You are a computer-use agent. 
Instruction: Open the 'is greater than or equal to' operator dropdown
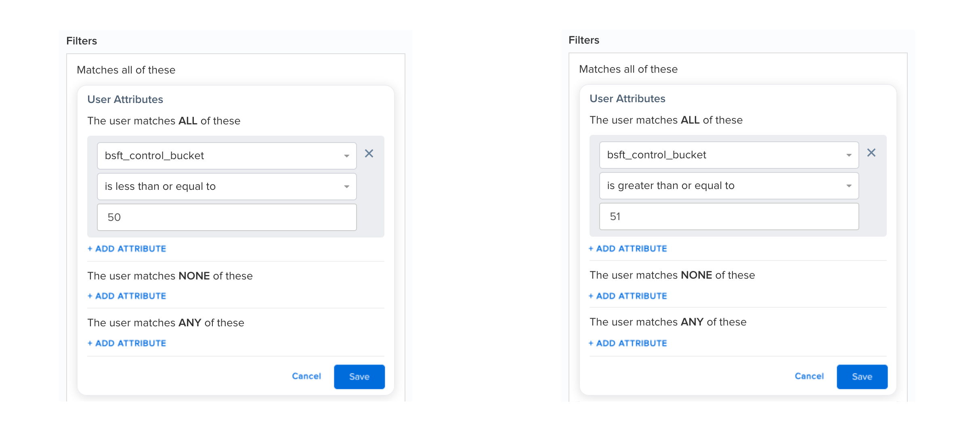(729, 186)
